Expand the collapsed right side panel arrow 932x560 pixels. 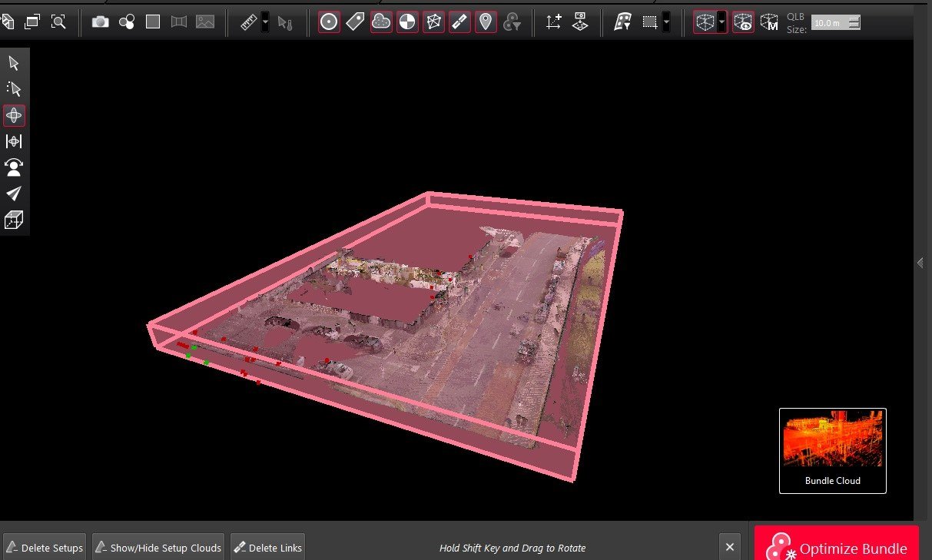[x=920, y=263]
